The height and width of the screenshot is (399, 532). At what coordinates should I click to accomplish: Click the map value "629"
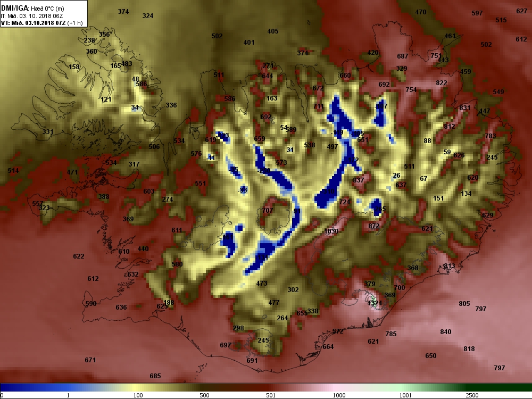tap(487, 215)
